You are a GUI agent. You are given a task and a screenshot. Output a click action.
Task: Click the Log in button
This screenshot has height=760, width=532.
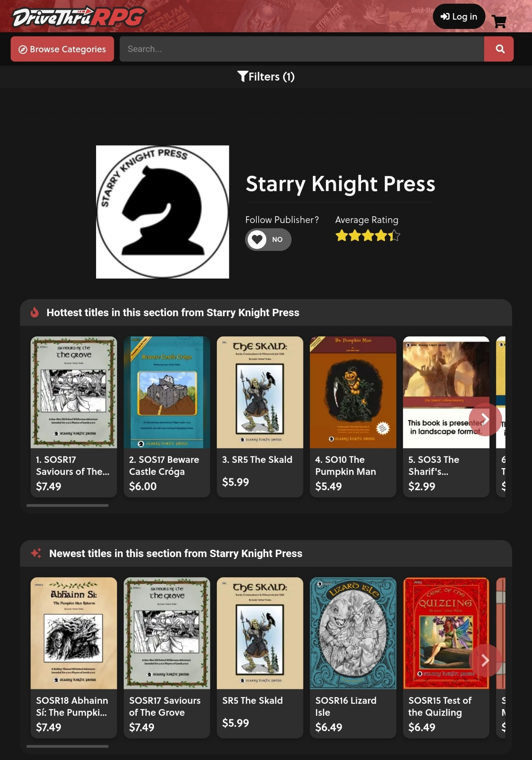coord(459,17)
